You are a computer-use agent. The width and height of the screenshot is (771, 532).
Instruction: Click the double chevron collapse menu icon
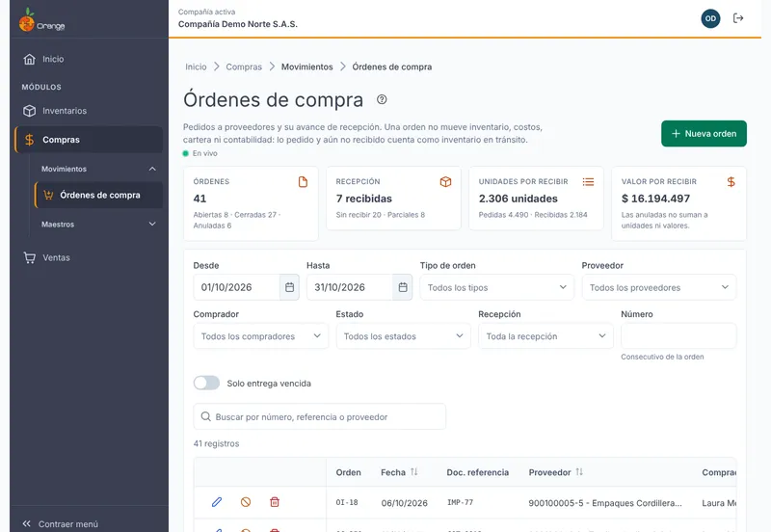click(x=27, y=523)
